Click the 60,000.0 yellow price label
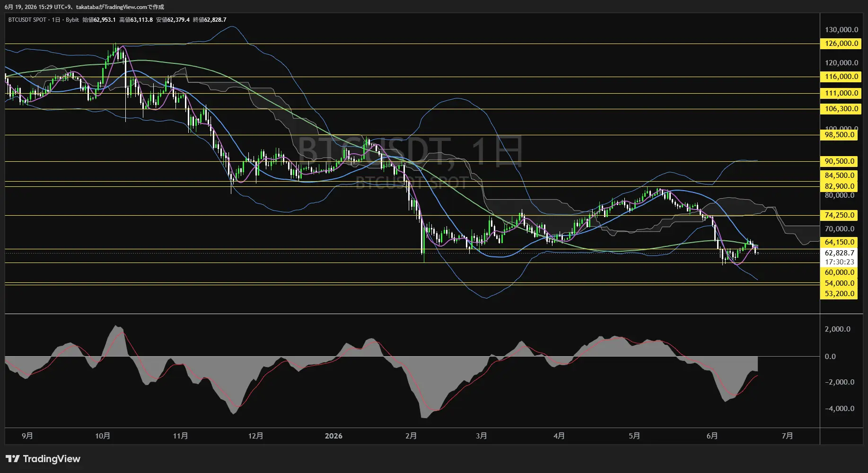 pyautogui.click(x=840, y=272)
